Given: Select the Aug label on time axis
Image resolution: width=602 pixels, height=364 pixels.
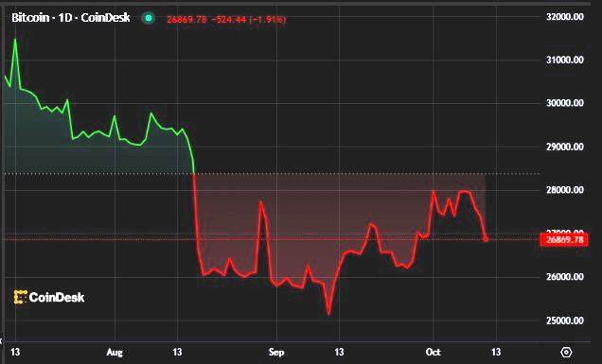Looking at the screenshot, I should [115, 352].
